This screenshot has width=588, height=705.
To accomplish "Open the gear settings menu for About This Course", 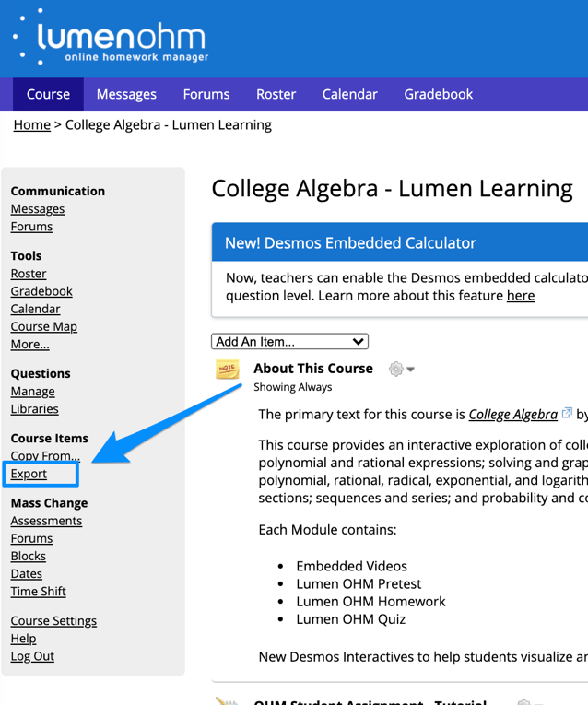I will [x=401, y=369].
